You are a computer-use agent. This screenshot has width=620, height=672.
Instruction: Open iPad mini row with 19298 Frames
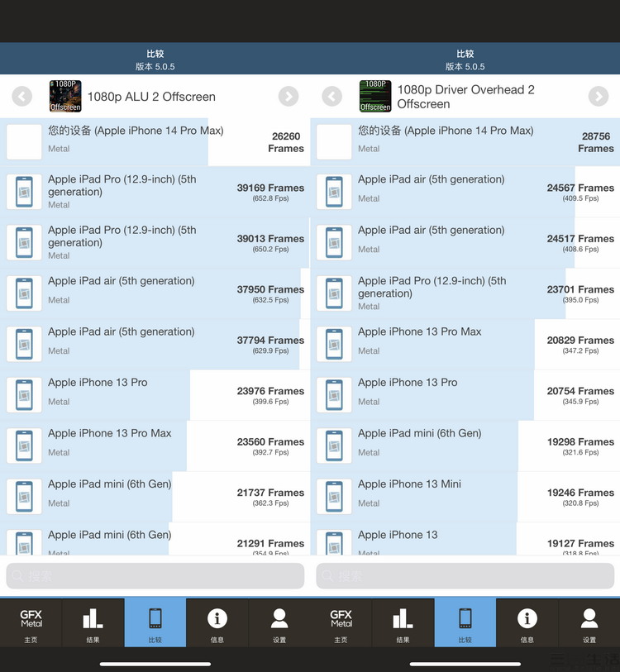[x=465, y=446]
